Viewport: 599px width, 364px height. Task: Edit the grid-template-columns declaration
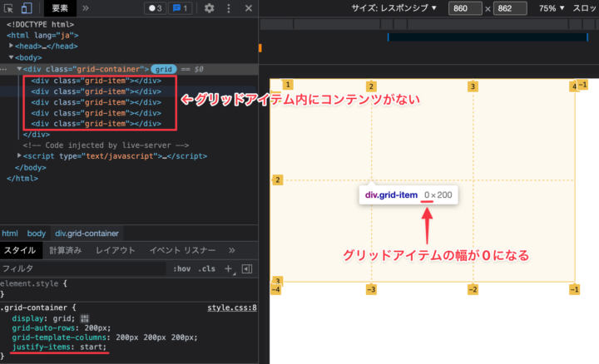click(105, 337)
